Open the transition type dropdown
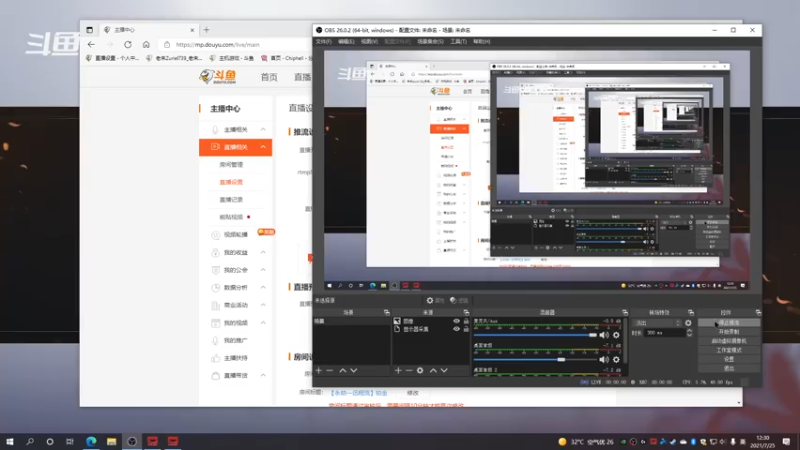Image resolution: width=800 pixels, height=450 pixels. [x=657, y=323]
